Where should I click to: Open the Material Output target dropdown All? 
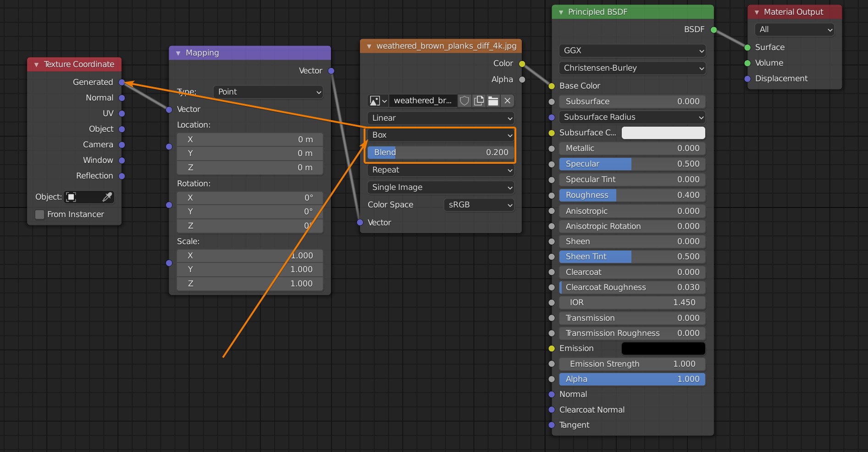[x=795, y=30]
